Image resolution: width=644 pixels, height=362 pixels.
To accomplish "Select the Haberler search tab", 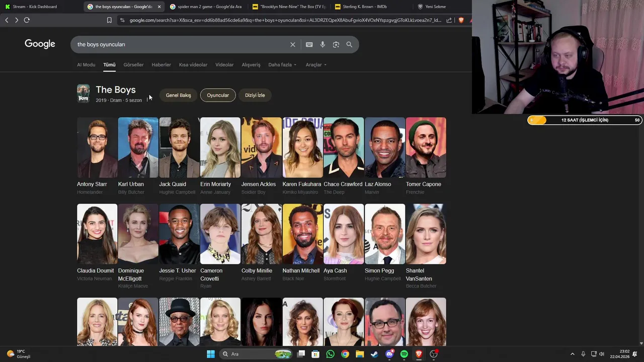I will pyautogui.click(x=161, y=65).
